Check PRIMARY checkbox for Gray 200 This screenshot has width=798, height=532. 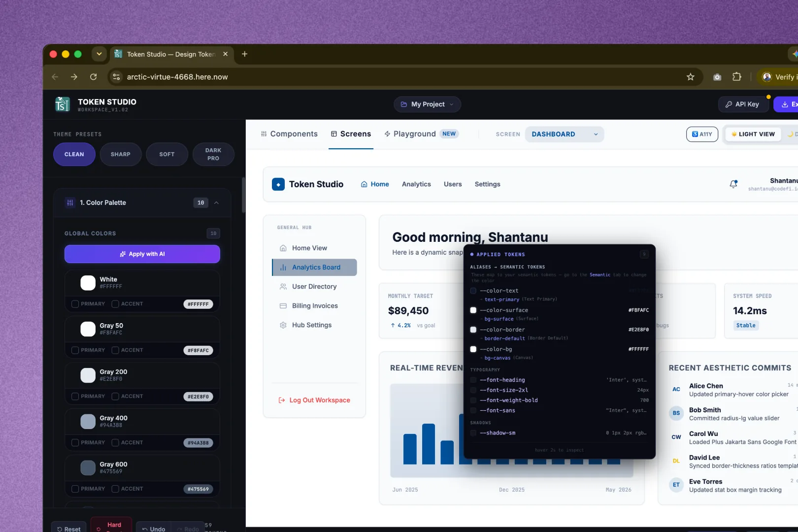75,397
